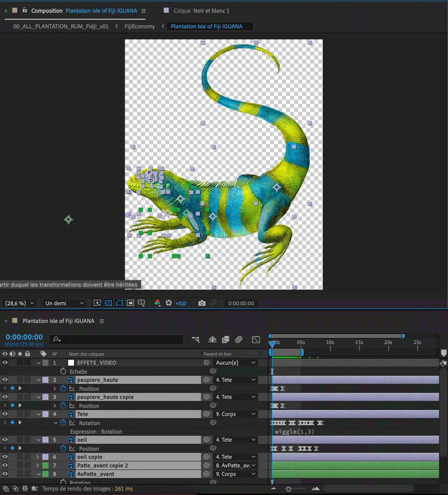Image resolution: width=448 pixels, height=495 pixels.
Task: Hide the Patte_avant copie 2 layer eye
Action: 5,465
